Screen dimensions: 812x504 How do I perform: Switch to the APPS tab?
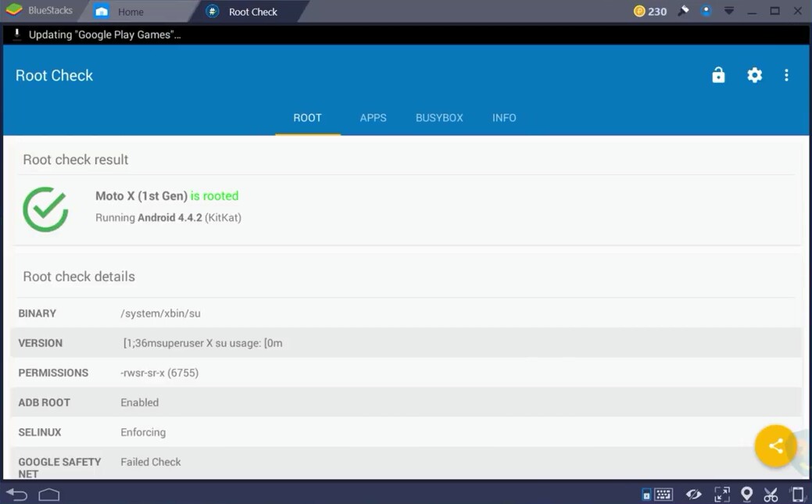[373, 117]
